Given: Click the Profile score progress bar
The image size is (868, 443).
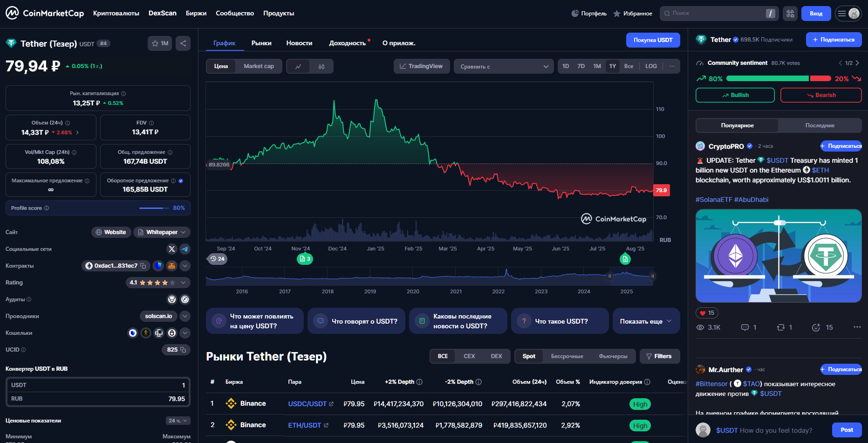Looking at the screenshot, I should point(154,208).
